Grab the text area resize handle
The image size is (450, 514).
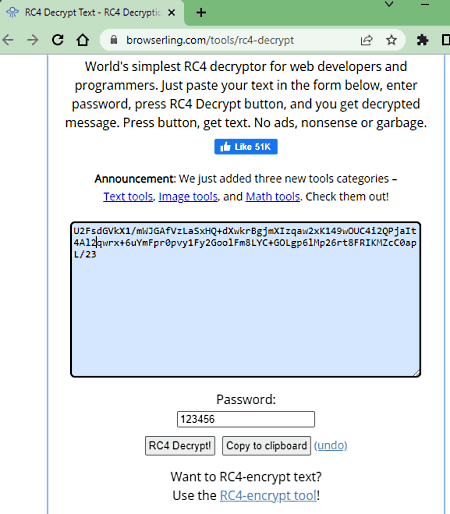point(416,373)
